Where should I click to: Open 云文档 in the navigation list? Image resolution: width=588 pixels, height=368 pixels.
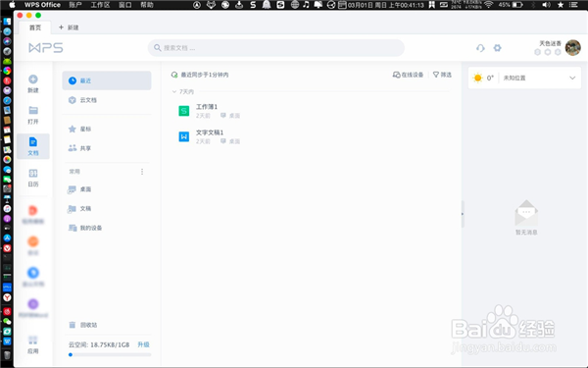coord(107,100)
